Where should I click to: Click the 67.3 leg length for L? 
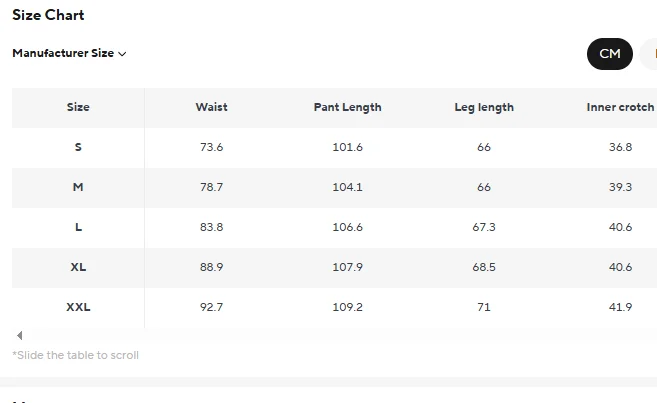click(x=483, y=227)
